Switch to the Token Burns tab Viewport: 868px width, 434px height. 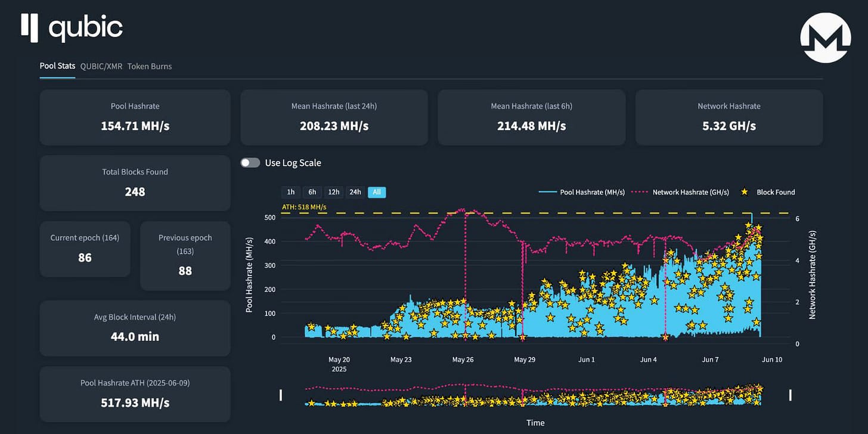coord(150,66)
